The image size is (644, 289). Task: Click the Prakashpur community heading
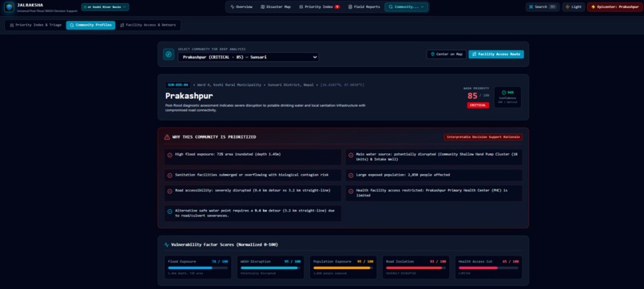189,96
